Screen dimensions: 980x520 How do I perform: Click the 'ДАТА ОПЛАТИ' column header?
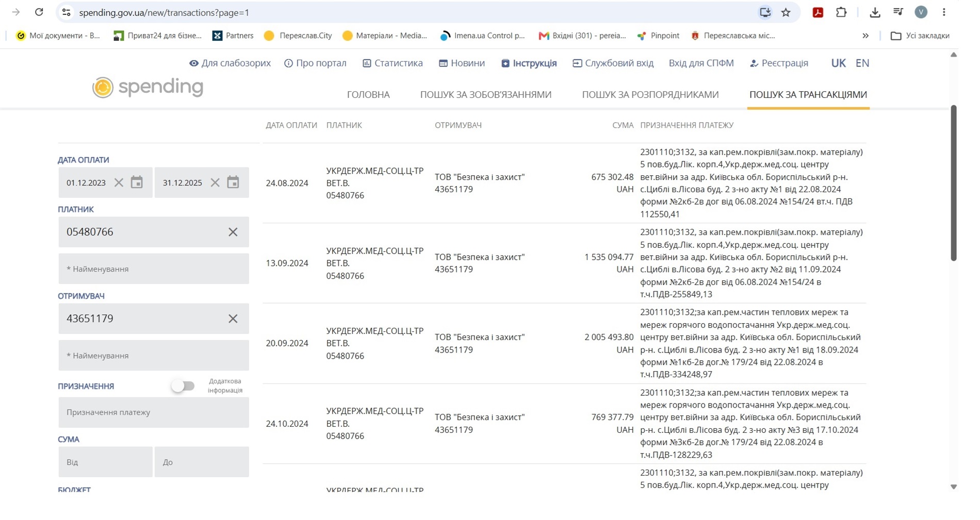(x=291, y=125)
